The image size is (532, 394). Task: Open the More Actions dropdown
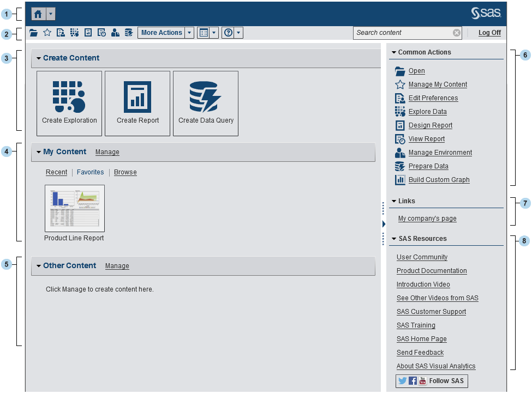162,32
